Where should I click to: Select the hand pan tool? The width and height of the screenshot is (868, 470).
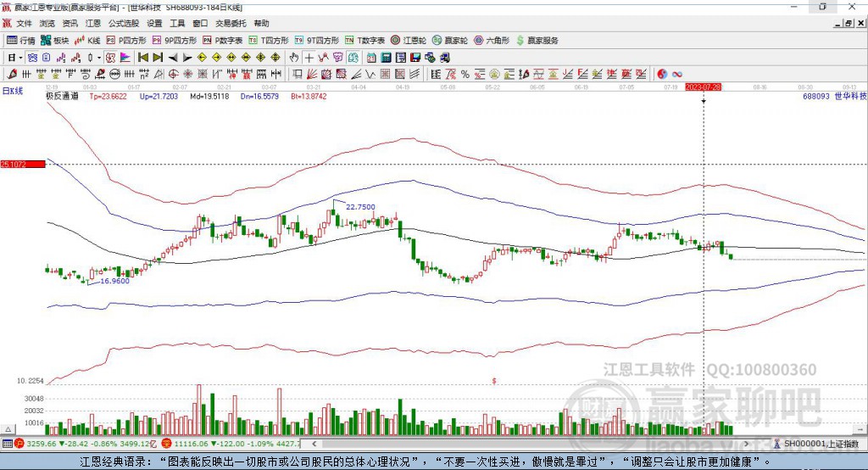294,58
